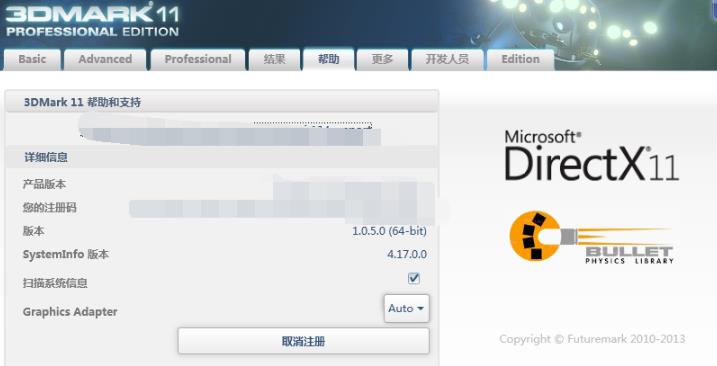
Task: Click the version value 1.0.5.0 (64-bit)
Action: [x=389, y=231]
